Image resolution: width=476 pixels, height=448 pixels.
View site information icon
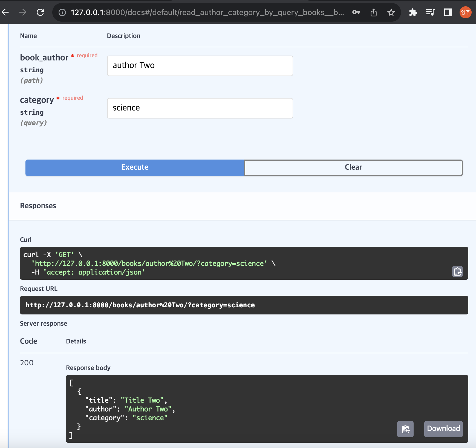(62, 13)
